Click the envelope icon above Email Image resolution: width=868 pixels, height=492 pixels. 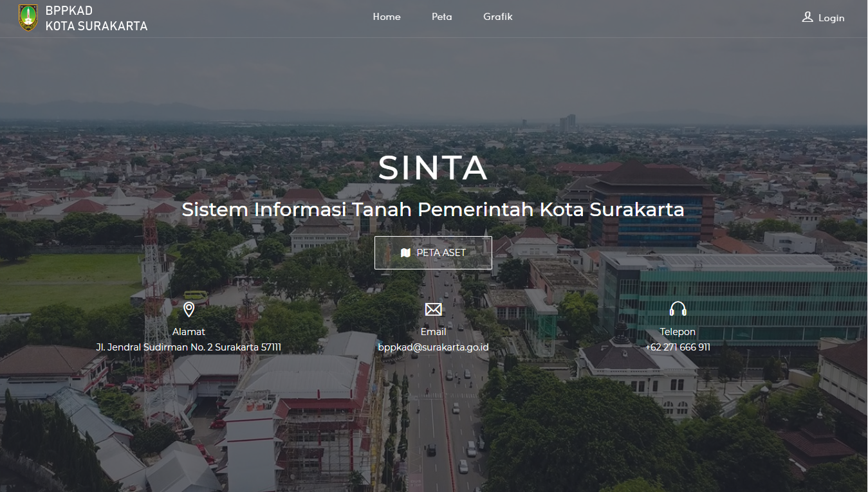(x=433, y=310)
